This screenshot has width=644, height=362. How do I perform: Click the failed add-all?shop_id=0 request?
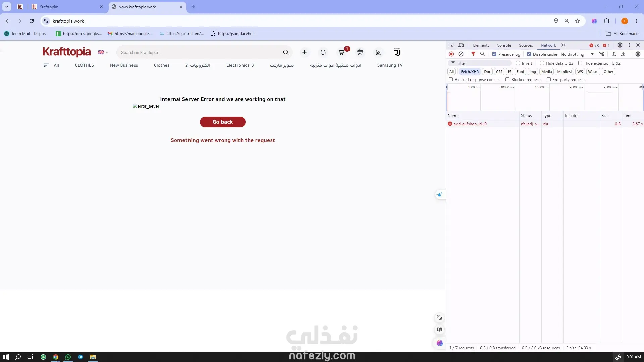pos(470,124)
